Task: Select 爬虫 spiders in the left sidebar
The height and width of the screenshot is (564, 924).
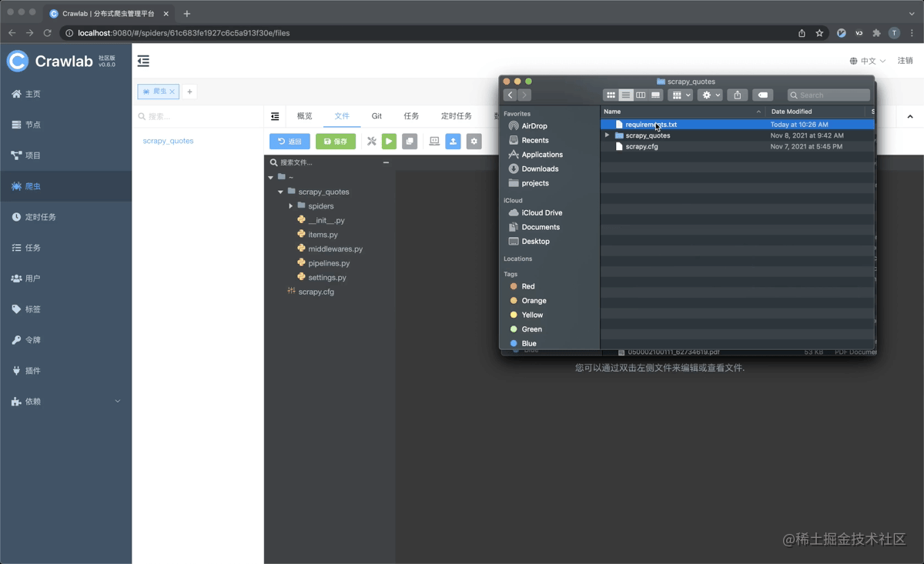Action: point(65,186)
